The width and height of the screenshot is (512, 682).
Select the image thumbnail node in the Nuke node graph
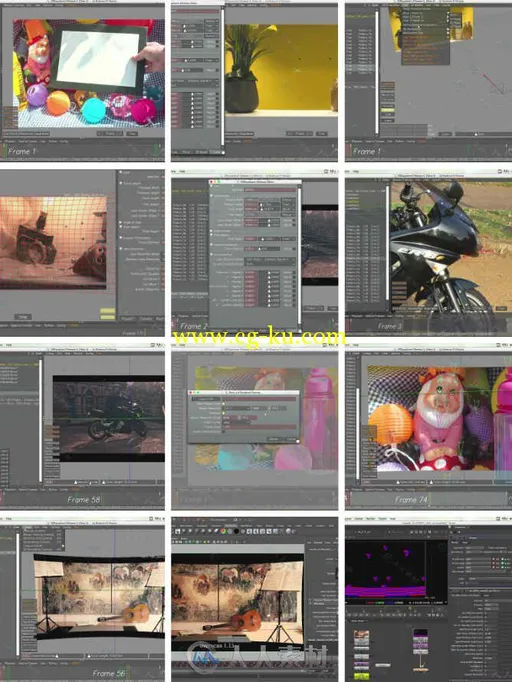pyautogui.click(x=361, y=637)
